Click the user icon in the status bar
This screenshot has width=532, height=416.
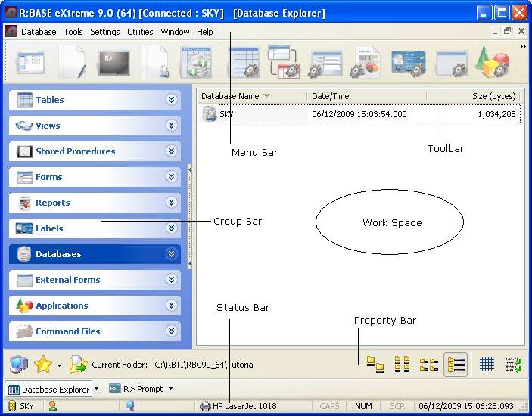tap(52, 406)
